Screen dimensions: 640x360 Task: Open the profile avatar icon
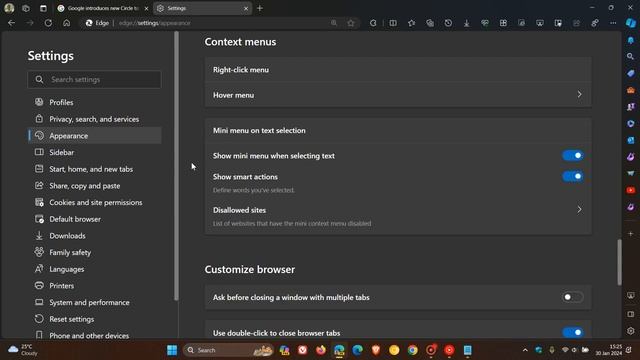(x=9, y=8)
